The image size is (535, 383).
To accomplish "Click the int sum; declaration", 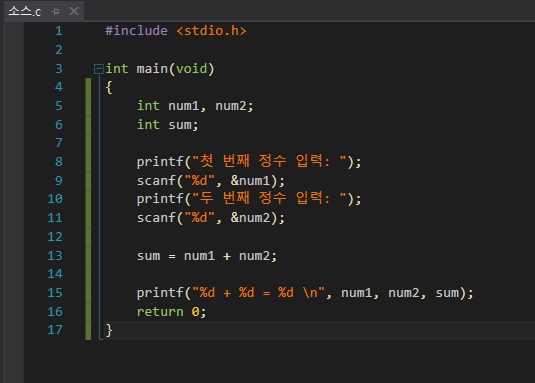I will [168, 125].
